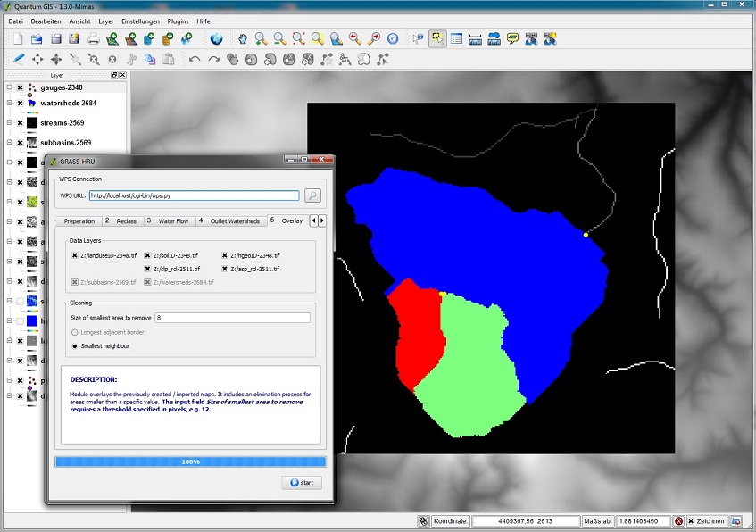Switch to the Water Flow tab
Viewport: 756px width, 532px height.
click(x=173, y=220)
